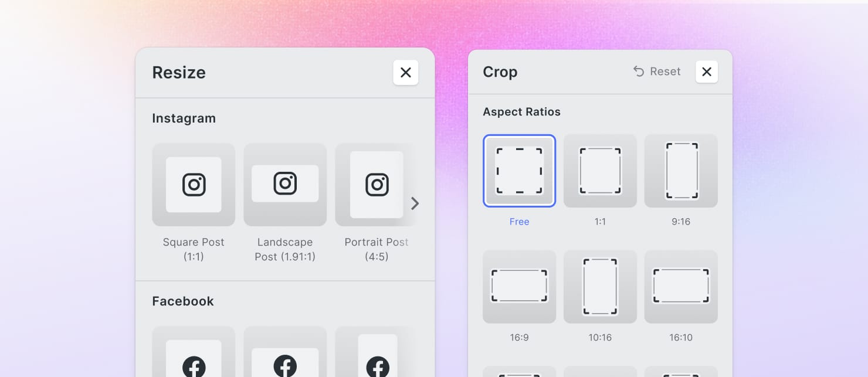Select the partially visible bottom-left crop ratio
The width and height of the screenshot is (868, 377).
point(519,372)
